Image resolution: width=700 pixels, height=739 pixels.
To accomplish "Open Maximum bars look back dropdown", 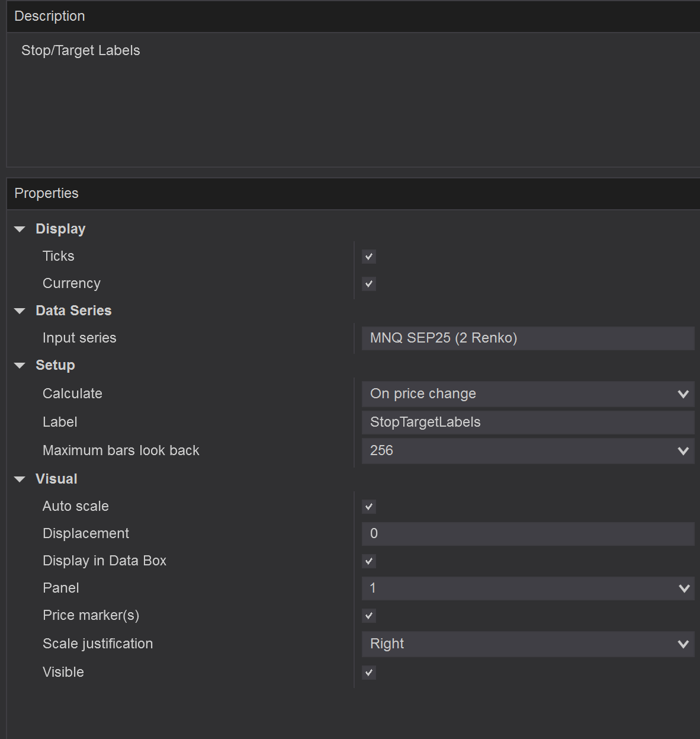I will coord(527,451).
